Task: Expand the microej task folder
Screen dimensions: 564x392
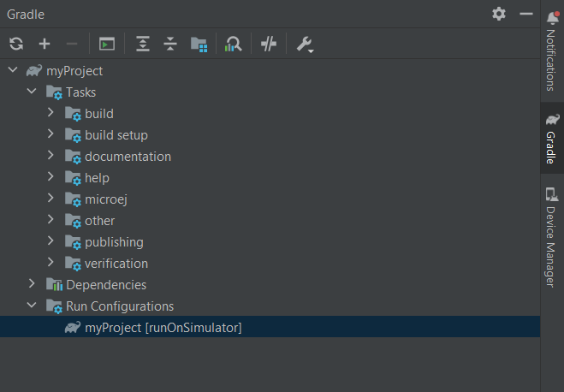Action: [50, 199]
